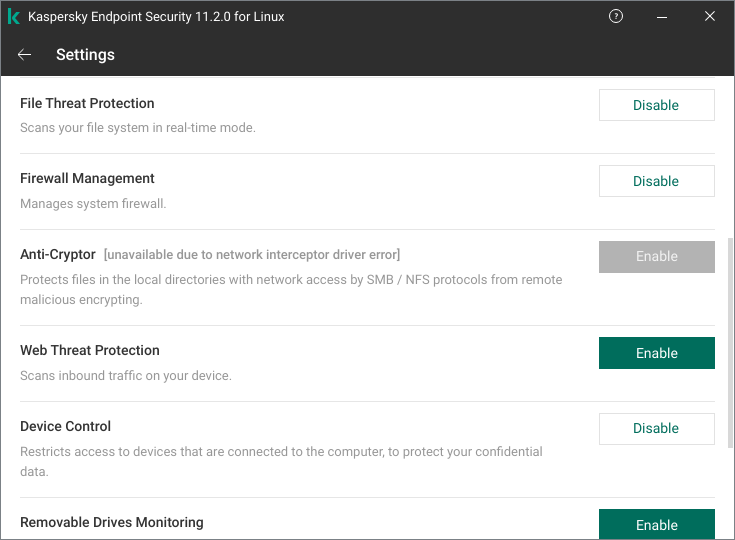The width and height of the screenshot is (735, 540).
Task: Disable File Threat Protection
Action: [656, 105]
